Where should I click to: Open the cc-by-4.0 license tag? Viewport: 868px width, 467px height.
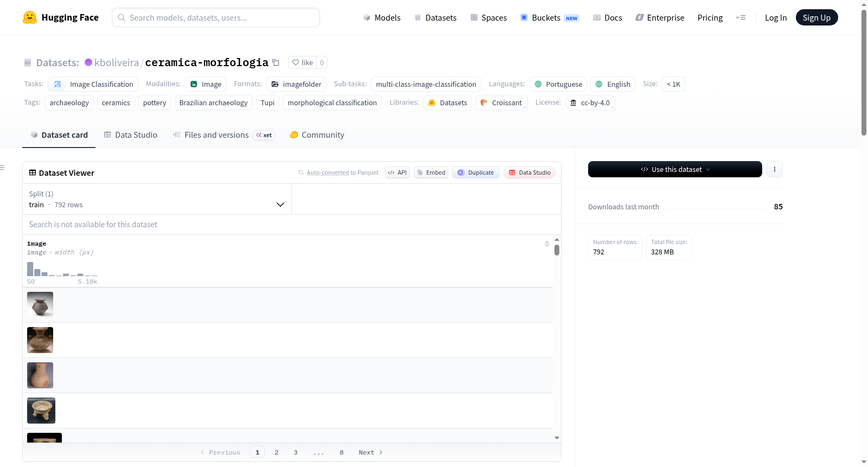click(x=590, y=103)
